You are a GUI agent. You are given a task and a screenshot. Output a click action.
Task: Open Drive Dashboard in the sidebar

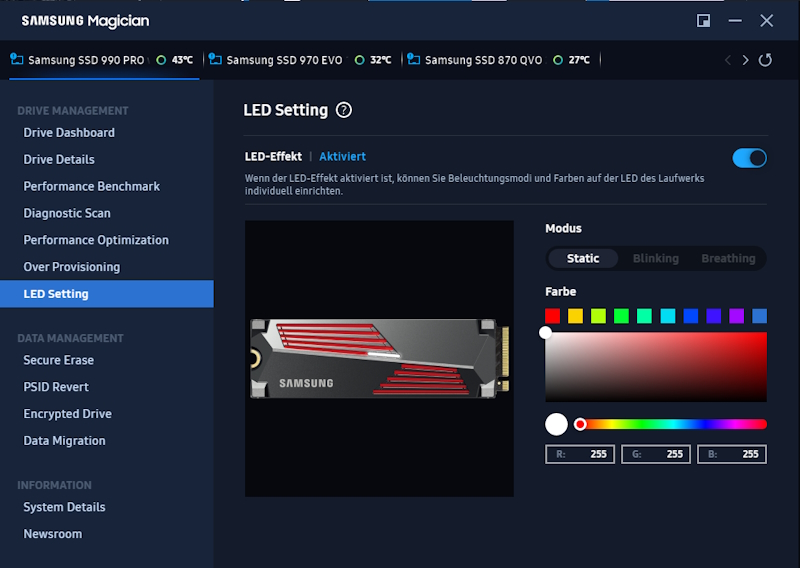pos(69,133)
